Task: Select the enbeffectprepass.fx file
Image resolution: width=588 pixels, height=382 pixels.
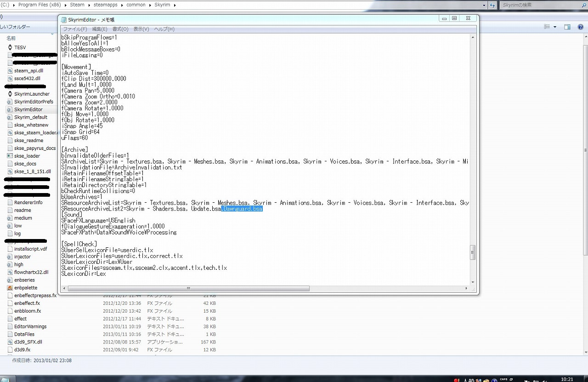Action: tap(35, 296)
